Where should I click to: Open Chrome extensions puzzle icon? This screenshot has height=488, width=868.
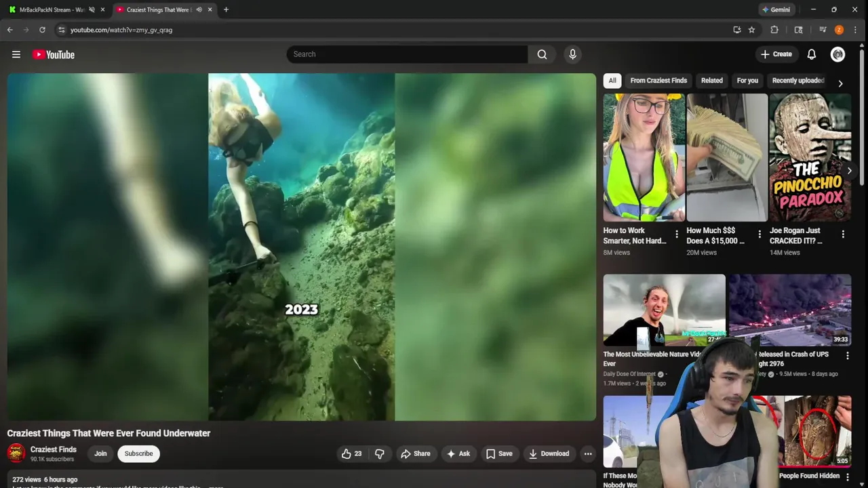pos(774,30)
